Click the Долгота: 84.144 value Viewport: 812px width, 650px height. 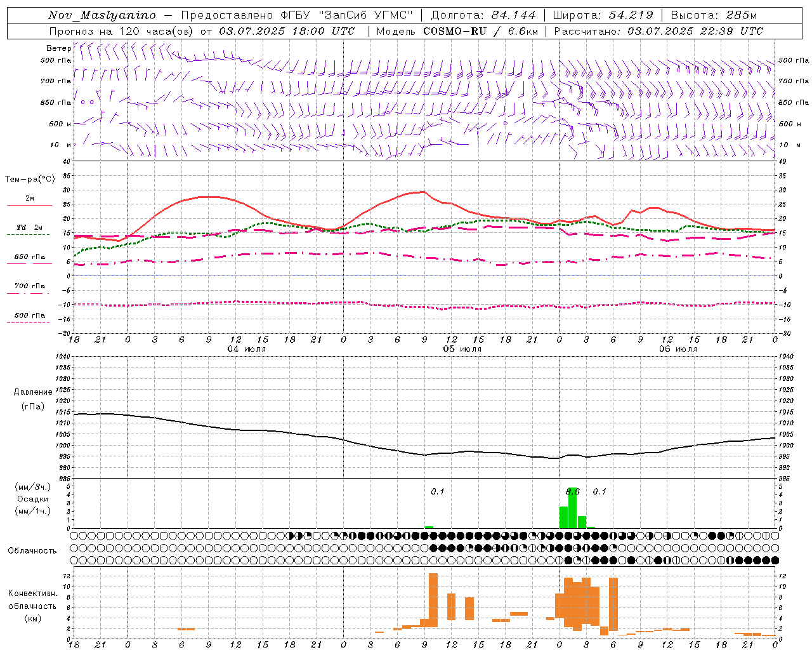tap(483, 15)
